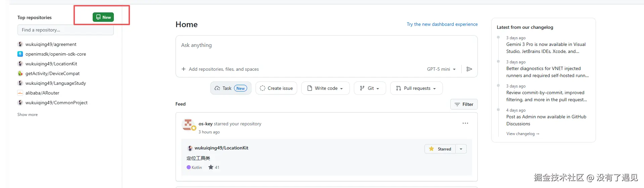The height and width of the screenshot is (188, 644).
Task: Click the green New repository button
Action: (x=103, y=17)
